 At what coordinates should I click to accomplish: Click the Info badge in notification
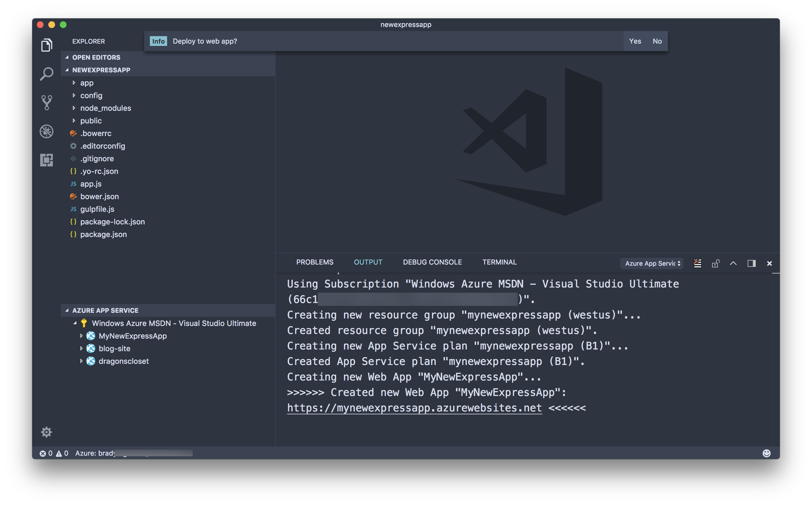[158, 41]
